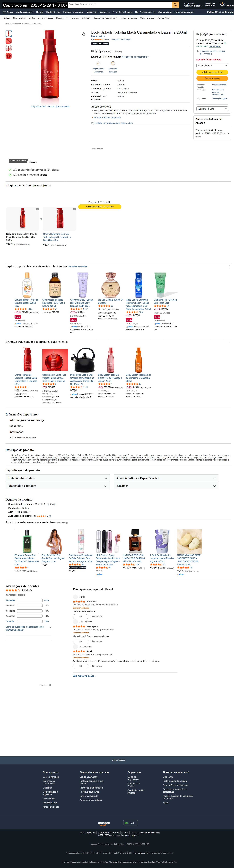The height and width of the screenshot is (868, 234).
Task: Open three-dot menu of Explore top ofertas
Action: [x=229, y=266]
